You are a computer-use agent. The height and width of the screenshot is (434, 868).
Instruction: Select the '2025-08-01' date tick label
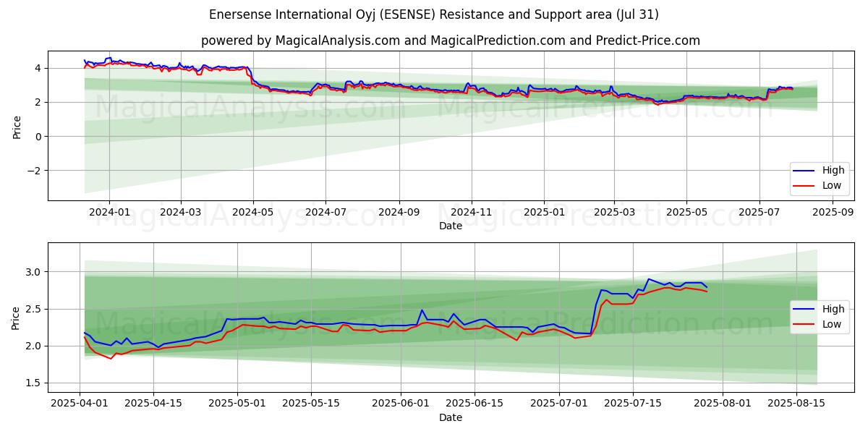tap(722, 404)
